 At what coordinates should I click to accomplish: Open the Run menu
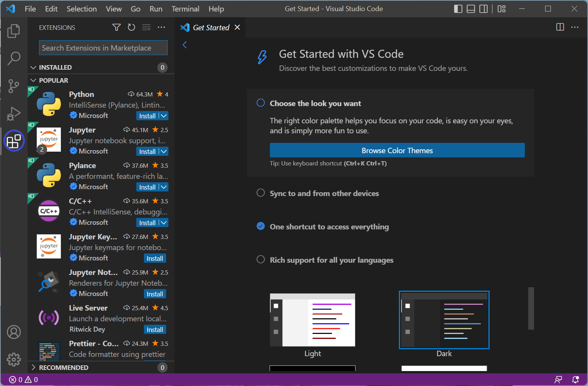pyautogui.click(x=156, y=9)
